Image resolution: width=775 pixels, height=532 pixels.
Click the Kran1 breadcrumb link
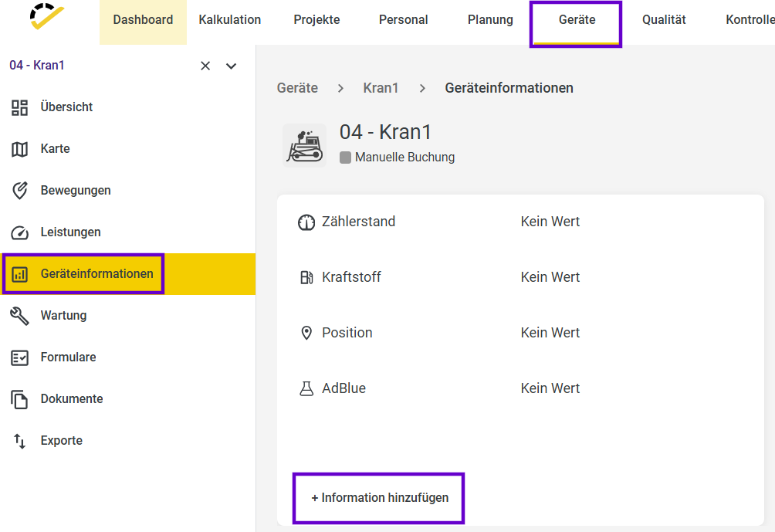pyautogui.click(x=381, y=88)
